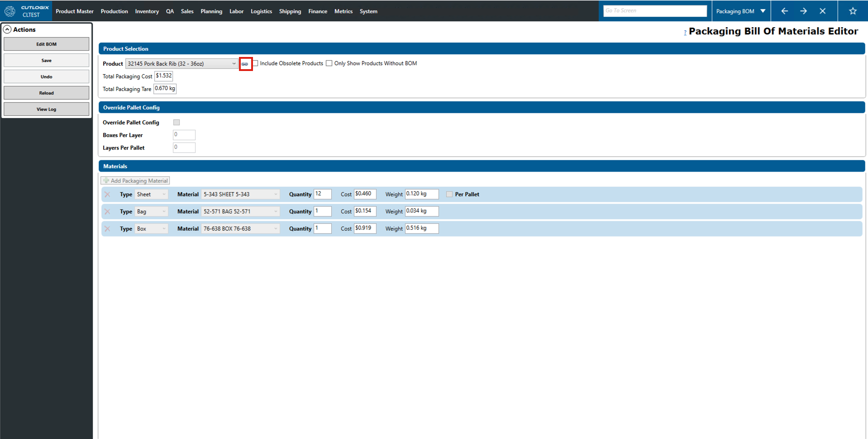Click the help question mark icon
The width and height of the screenshot is (868, 439).
685,32
